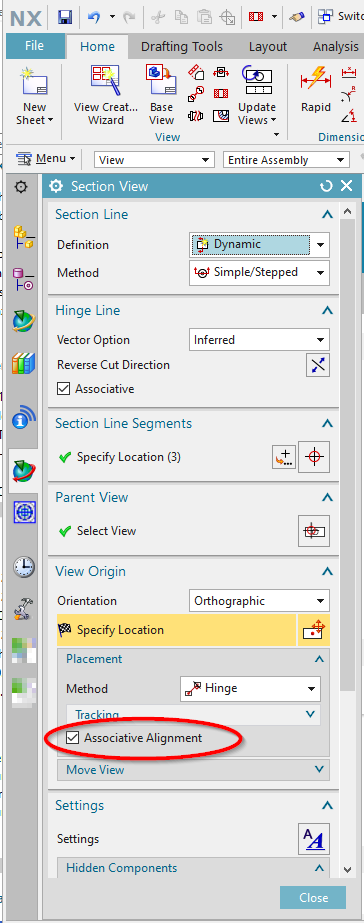Toggle the Associative Alignment checkbox
The width and height of the screenshot is (364, 923).
[x=72, y=738]
